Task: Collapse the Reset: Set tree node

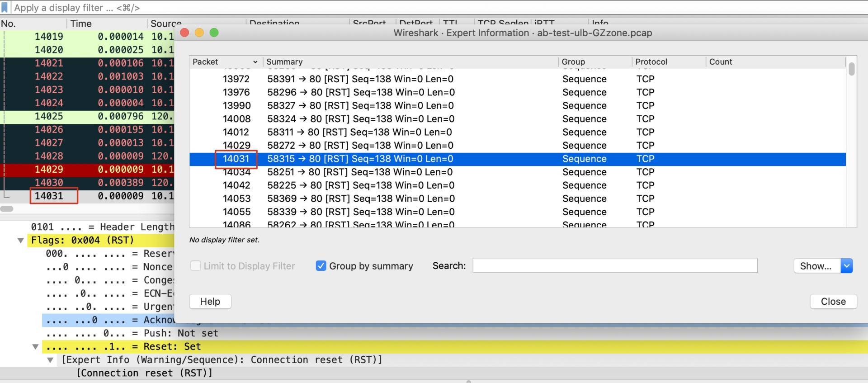Action: pyautogui.click(x=35, y=347)
